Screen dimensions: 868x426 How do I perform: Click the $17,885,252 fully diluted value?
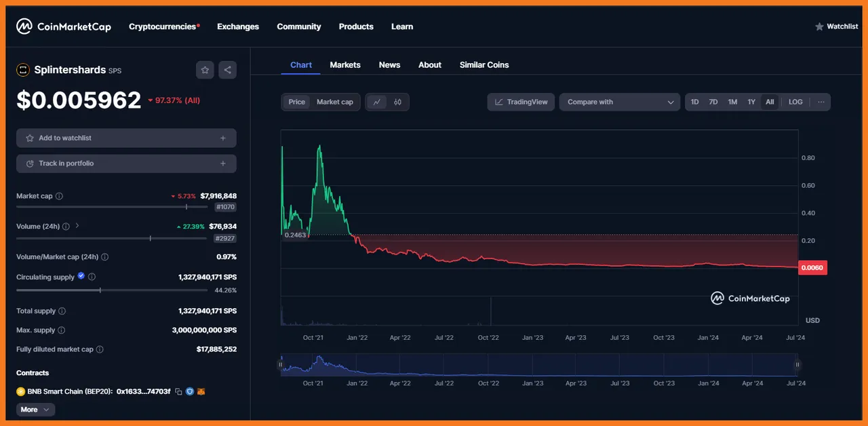(x=216, y=349)
